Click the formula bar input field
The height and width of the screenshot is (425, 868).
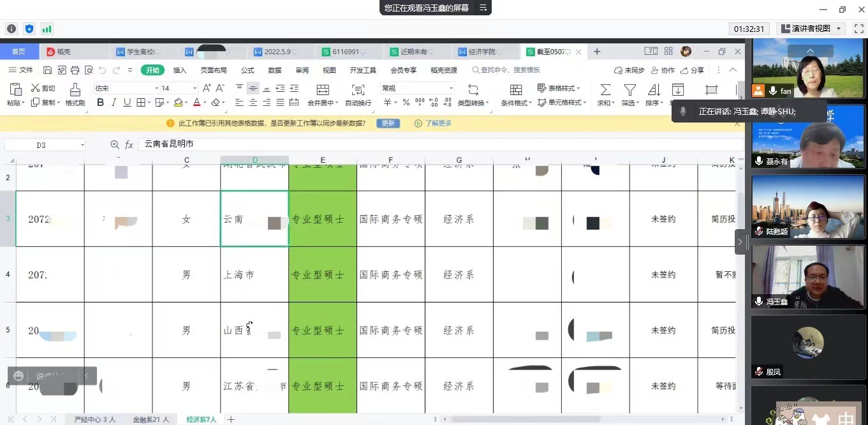coord(434,145)
